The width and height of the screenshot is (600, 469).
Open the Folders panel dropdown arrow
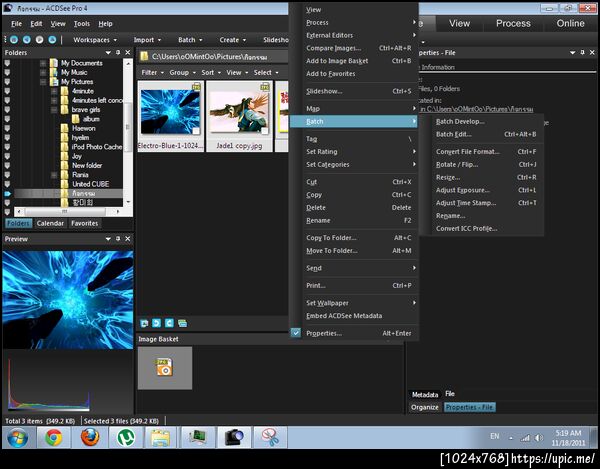(x=108, y=52)
